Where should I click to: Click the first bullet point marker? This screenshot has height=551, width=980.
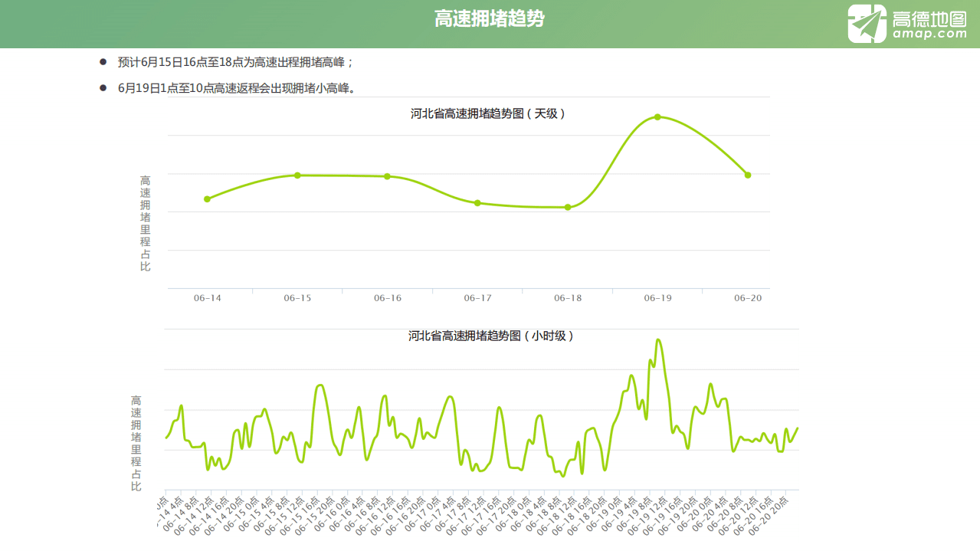coord(102,62)
